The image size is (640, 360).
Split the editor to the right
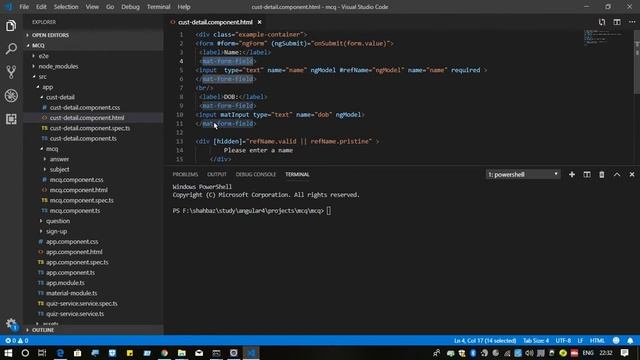[617, 22]
